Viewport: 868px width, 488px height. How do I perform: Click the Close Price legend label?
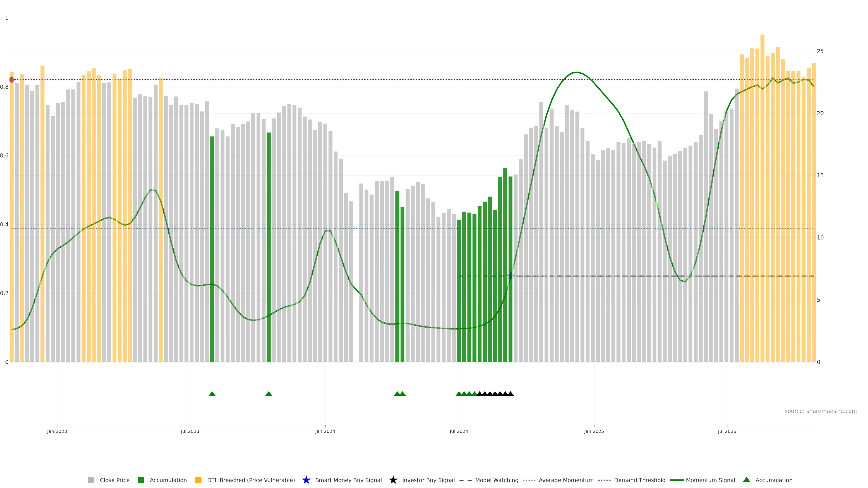[x=115, y=480]
